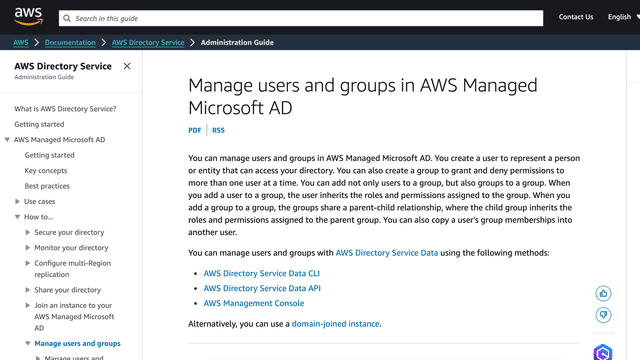Image resolution: width=640 pixels, height=360 pixels.
Task: Collapse AWS Managed Microsoft AD section
Action: (7, 140)
